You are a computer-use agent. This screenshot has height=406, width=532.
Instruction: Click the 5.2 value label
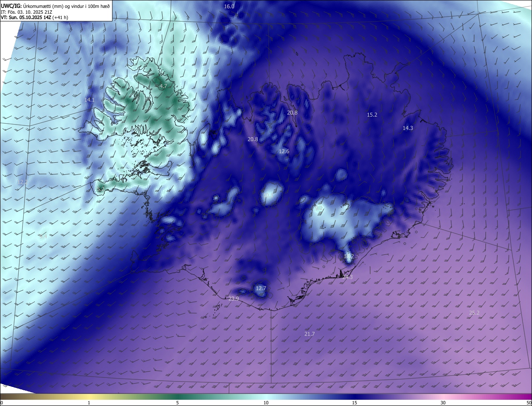(101, 189)
